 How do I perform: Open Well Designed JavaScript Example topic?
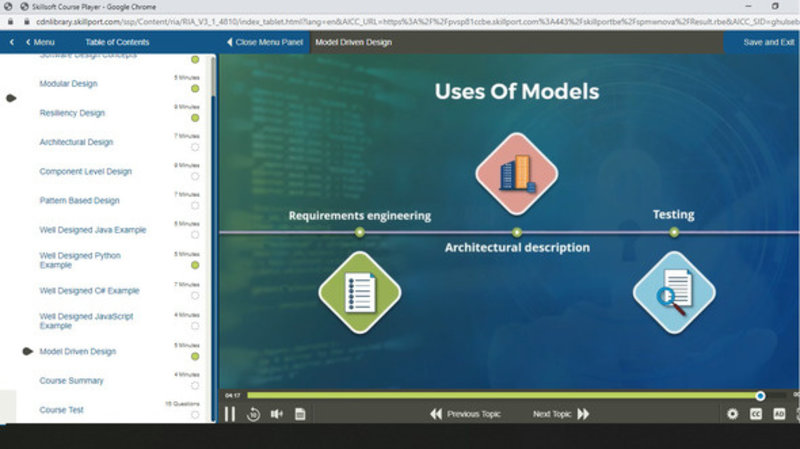tap(86, 321)
